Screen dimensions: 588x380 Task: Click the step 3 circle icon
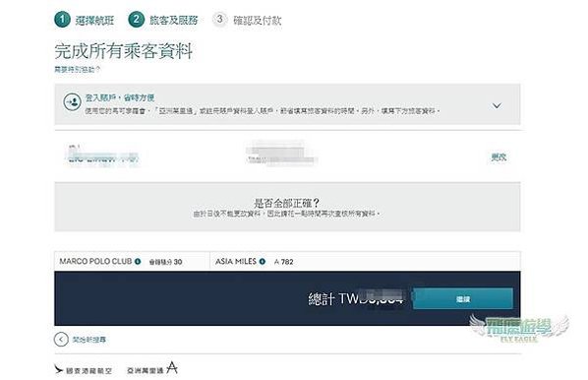pyautogui.click(x=219, y=19)
